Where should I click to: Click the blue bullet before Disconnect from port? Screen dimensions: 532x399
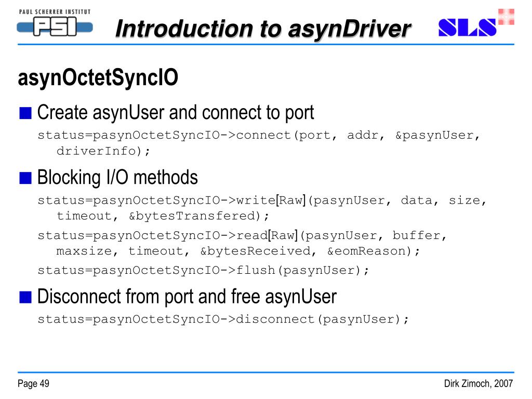25,297
